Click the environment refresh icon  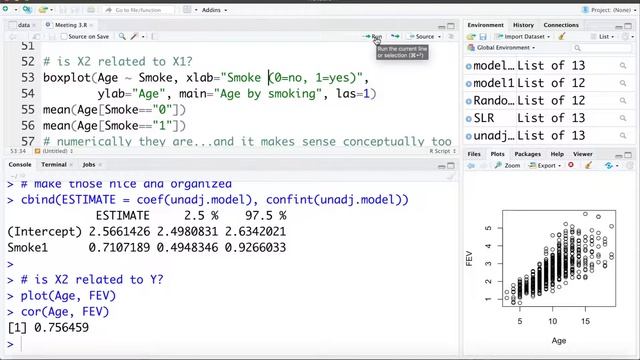[x=625, y=36]
